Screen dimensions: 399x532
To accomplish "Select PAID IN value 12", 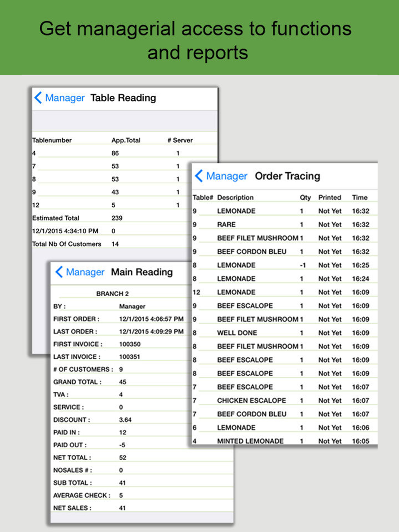I will pos(123,432).
